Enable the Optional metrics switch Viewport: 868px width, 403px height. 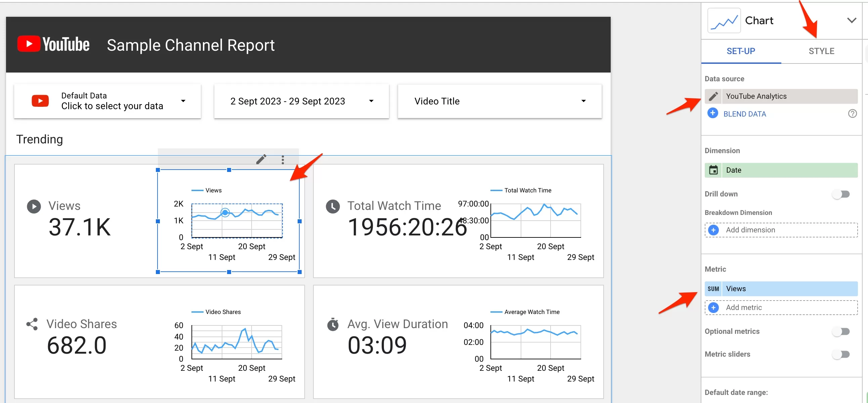[841, 331]
